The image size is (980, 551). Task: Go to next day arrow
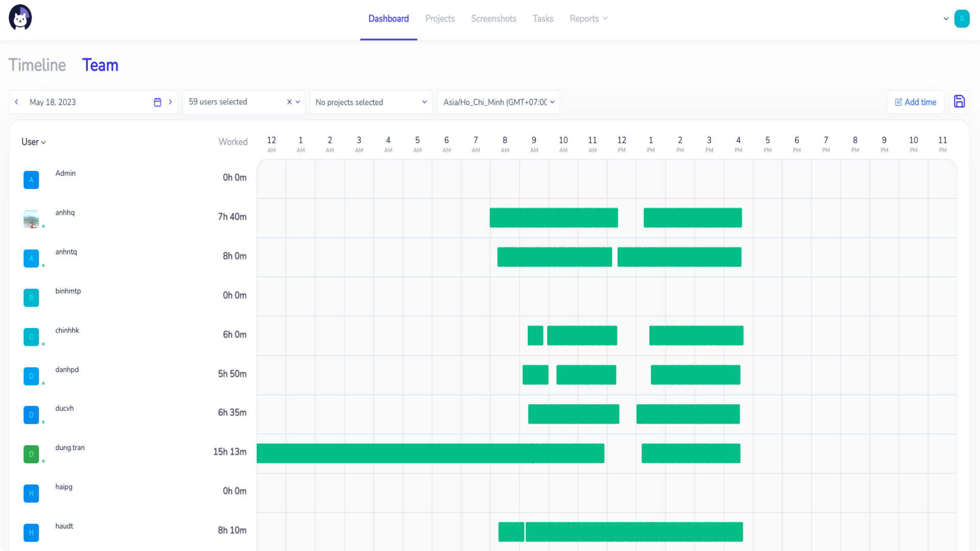pos(170,102)
